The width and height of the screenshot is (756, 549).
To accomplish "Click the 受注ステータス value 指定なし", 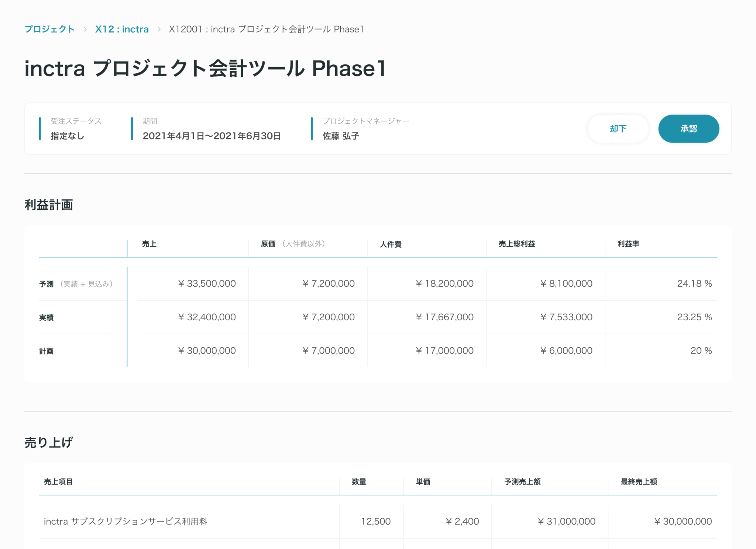I will click(68, 136).
